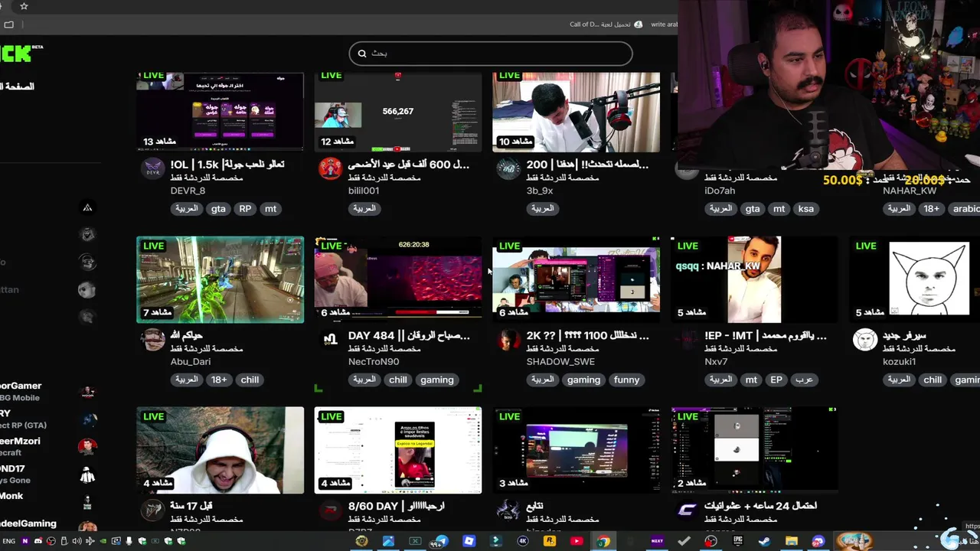Click NecTroN90 channel avatar

tap(330, 340)
